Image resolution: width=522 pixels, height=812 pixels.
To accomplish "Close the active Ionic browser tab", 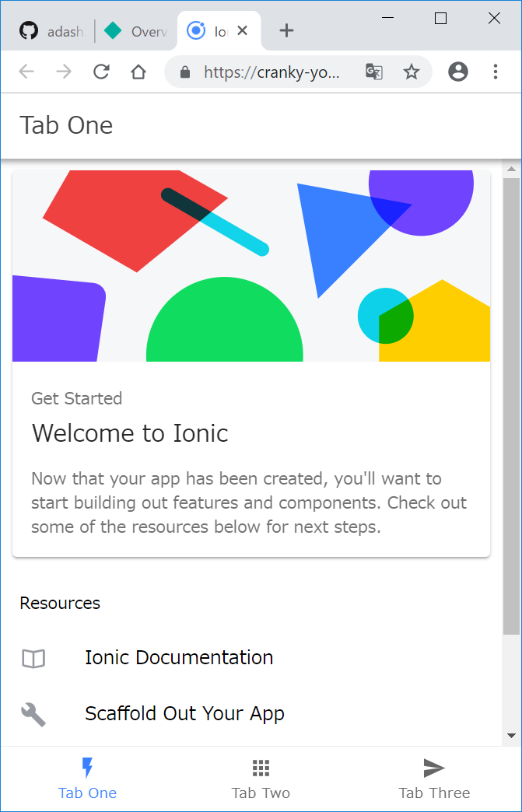I will click(242, 30).
